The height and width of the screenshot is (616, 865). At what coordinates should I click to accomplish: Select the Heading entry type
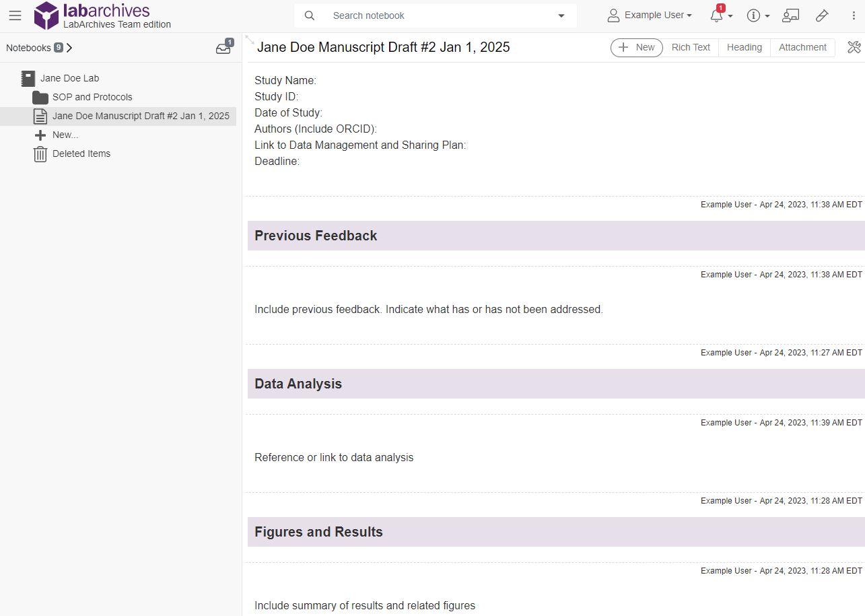[744, 47]
